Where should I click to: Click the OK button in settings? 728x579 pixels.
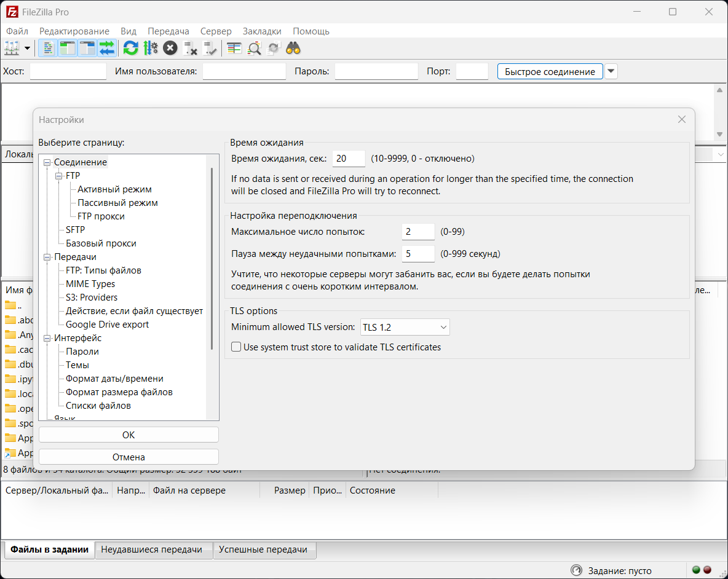tap(129, 435)
